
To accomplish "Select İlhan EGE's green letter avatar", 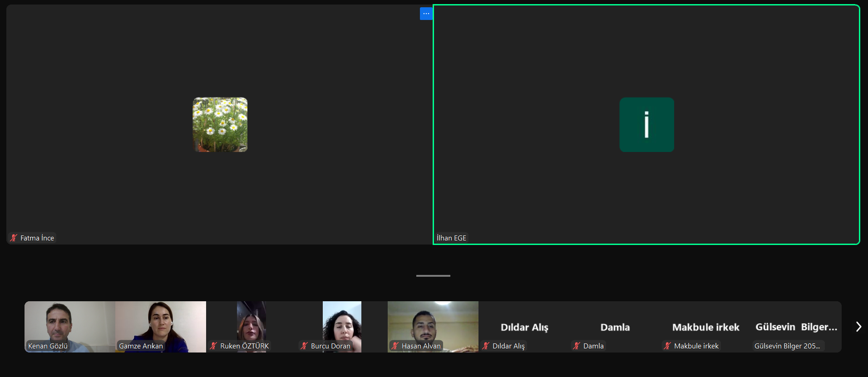I will [646, 124].
